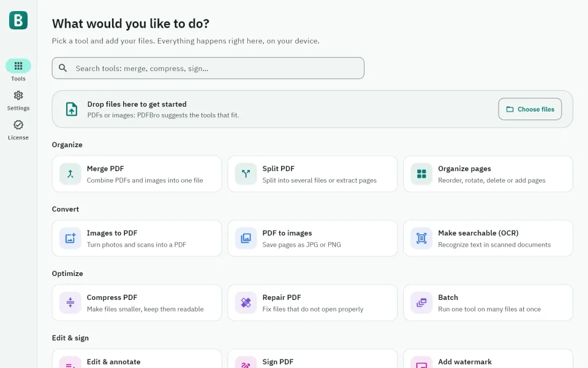Open the PDF to images title
Image resolution: width=588 pixels, height=368 pixels.
click(287, 233)
